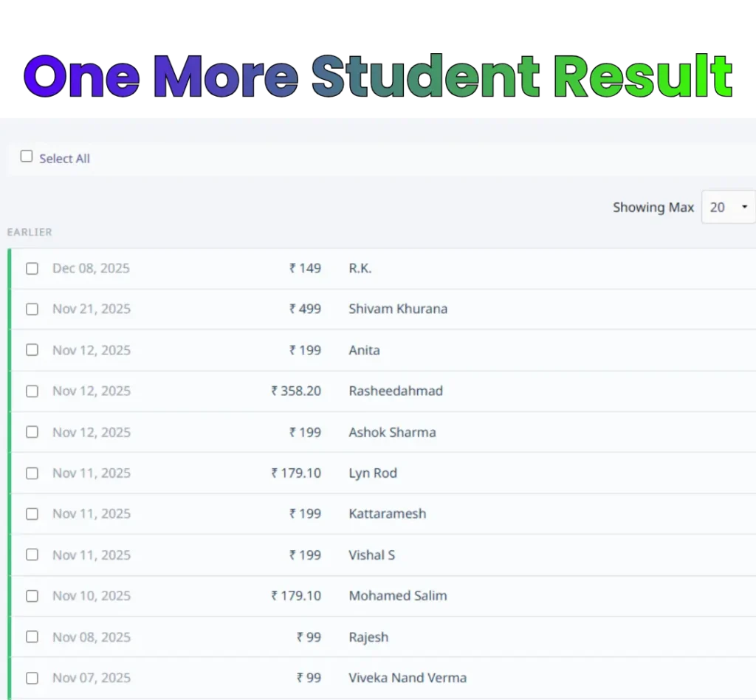Click Lyn Rod's amount ₹ 179.10
The image size is (756, 700).
(x=296, y=473)
